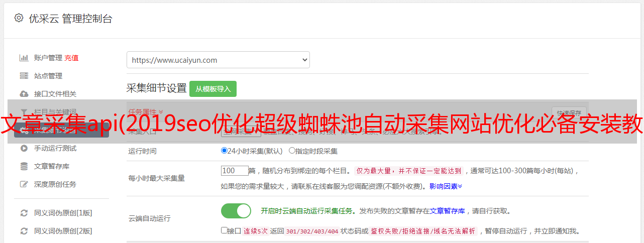This screenshot has height=243, width=644.
Task: Select the 指定时段采集 radio option
Action: click(292, 150)
